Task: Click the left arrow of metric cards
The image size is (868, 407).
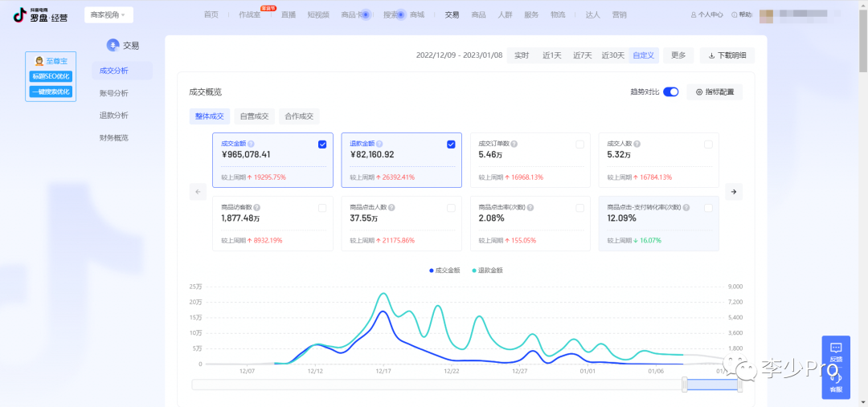Action: tap(199, 191)
